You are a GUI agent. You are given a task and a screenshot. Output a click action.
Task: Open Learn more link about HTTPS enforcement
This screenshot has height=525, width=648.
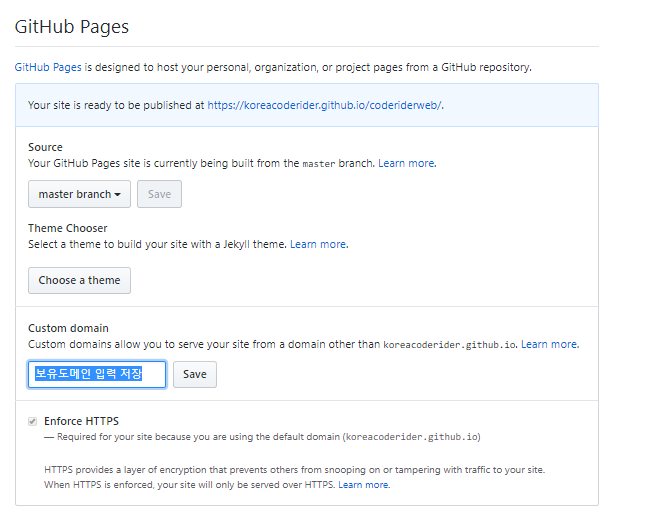click(363, 485)
